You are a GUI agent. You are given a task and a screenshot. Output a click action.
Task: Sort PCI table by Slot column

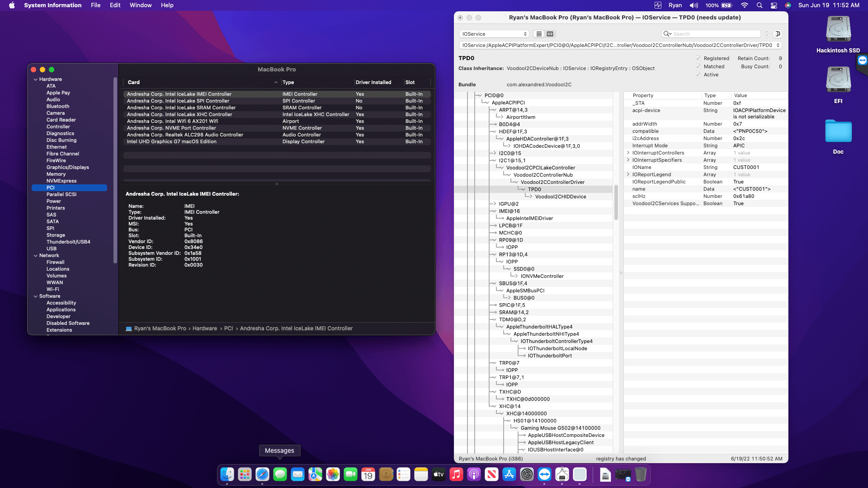[x=417, y=82]
